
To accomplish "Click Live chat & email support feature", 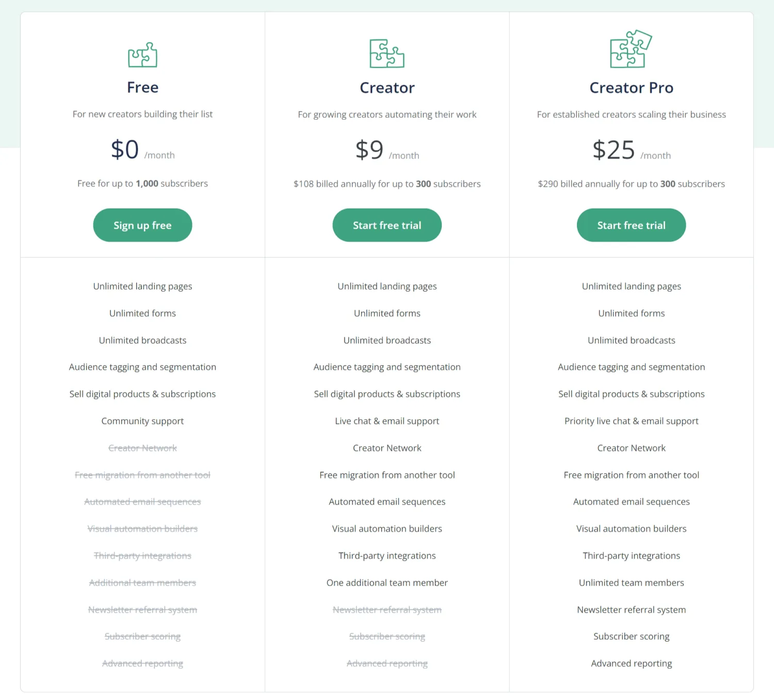I will point(387,421).
